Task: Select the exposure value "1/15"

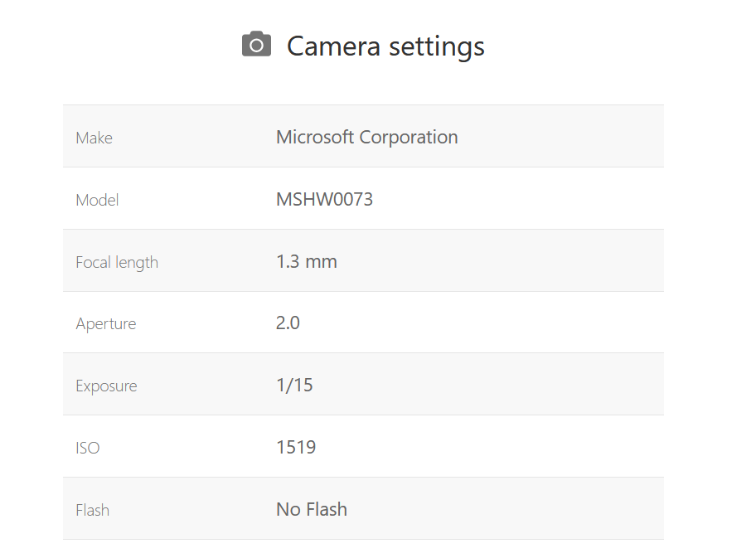Action: 294,385
